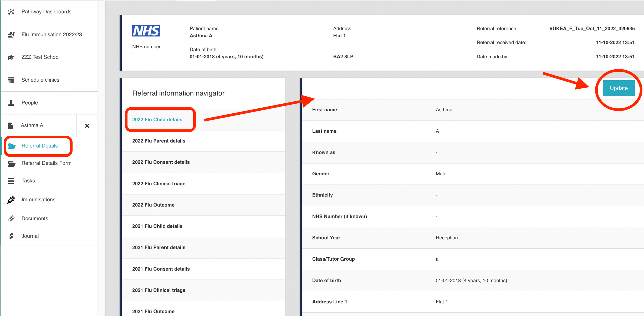Click the Schedule clinics calendar icon
The width and height of the screenshot is (644, 316).
coord(11,80)
